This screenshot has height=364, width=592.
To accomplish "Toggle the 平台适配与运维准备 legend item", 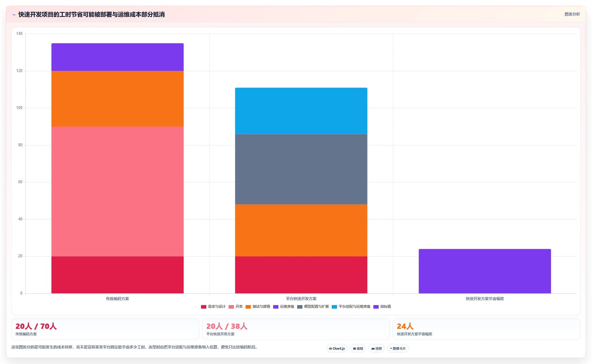I will 351,307.
